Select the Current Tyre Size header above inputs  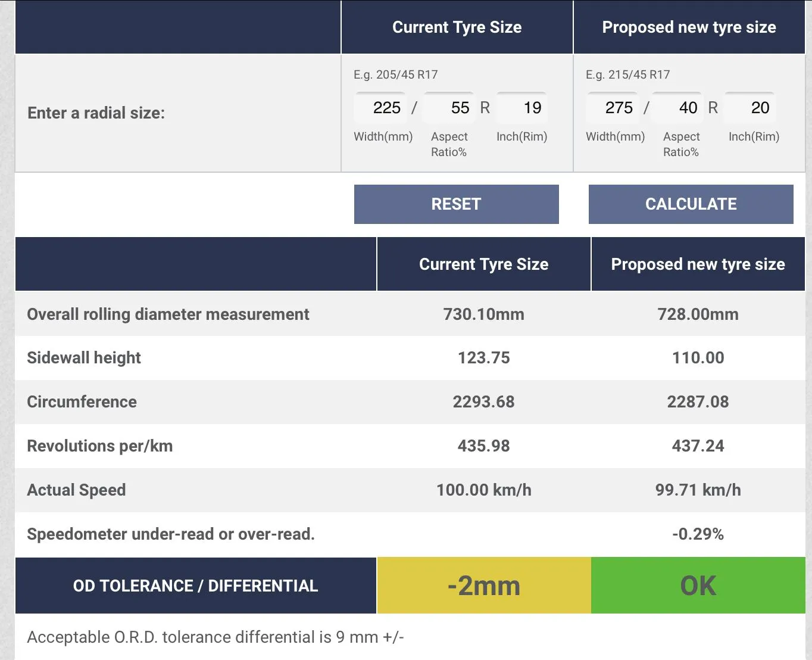click(457, 27)
